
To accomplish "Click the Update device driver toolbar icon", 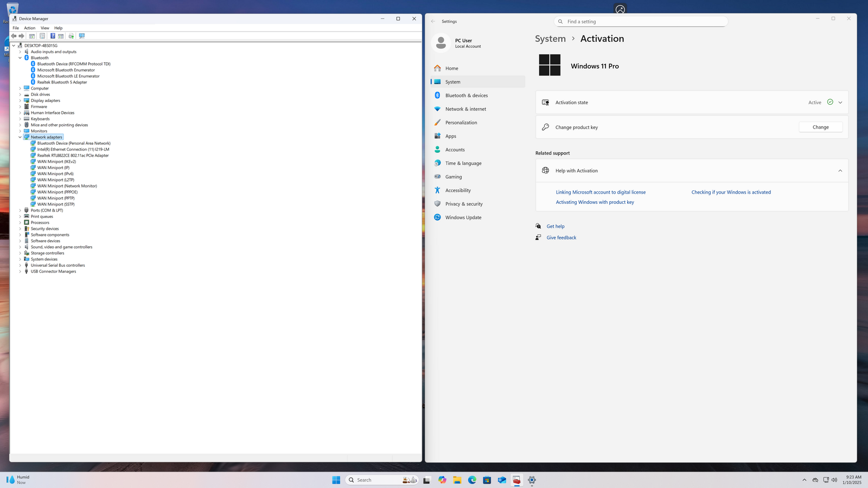I will point(71,36).
